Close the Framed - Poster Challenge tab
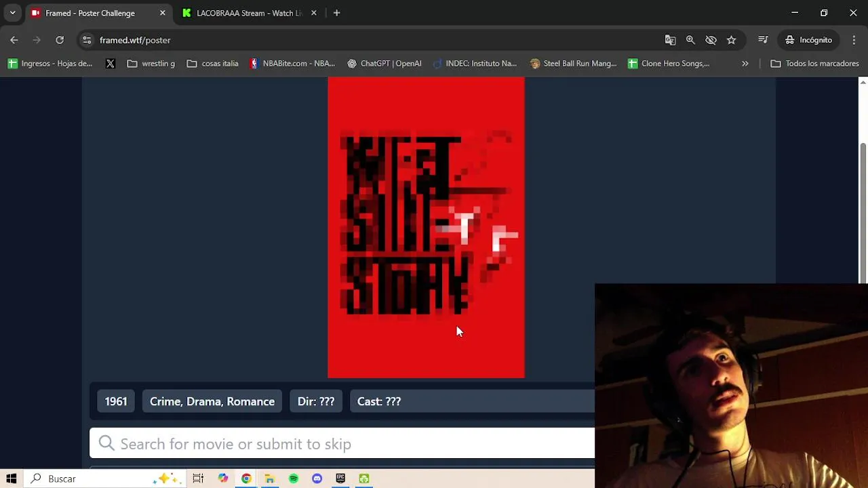The height and width of the screenshot is (488, 868). (163, 13)
